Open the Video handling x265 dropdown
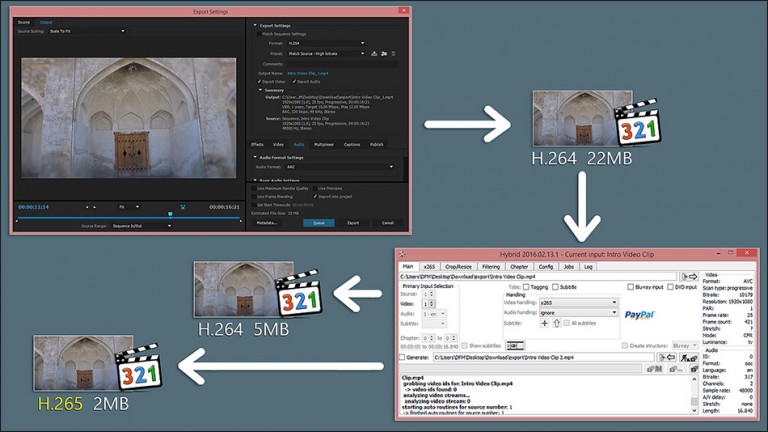 click(x=578, y=301)
